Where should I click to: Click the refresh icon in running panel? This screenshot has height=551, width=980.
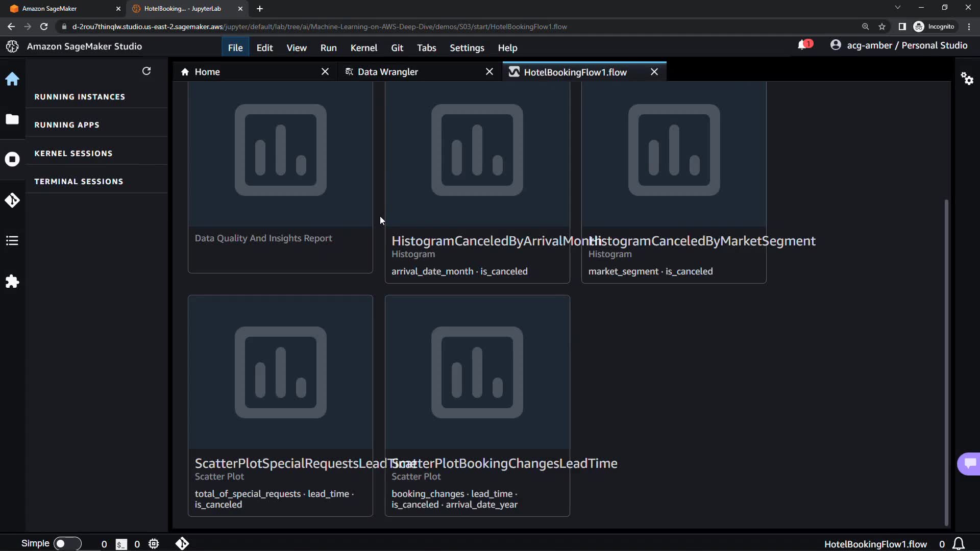point(146,71)
